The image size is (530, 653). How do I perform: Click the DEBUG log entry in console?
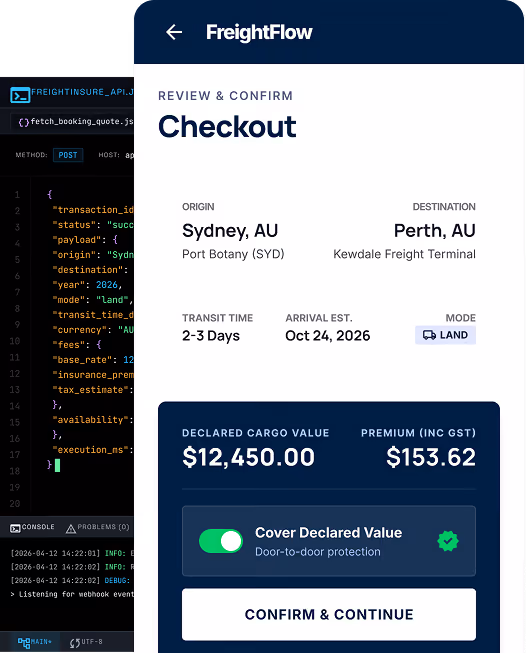pos(70,581)
